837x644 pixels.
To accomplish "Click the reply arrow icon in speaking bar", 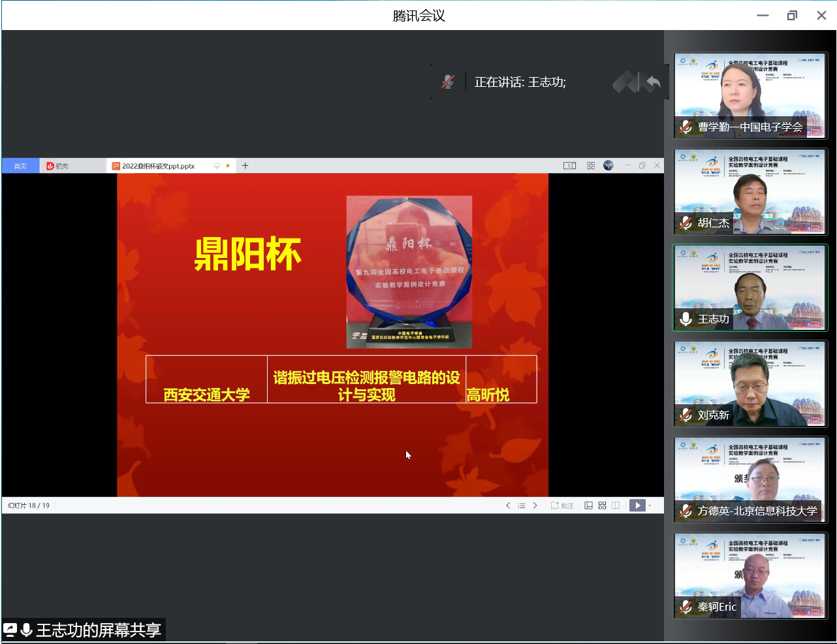I will 653,82.
